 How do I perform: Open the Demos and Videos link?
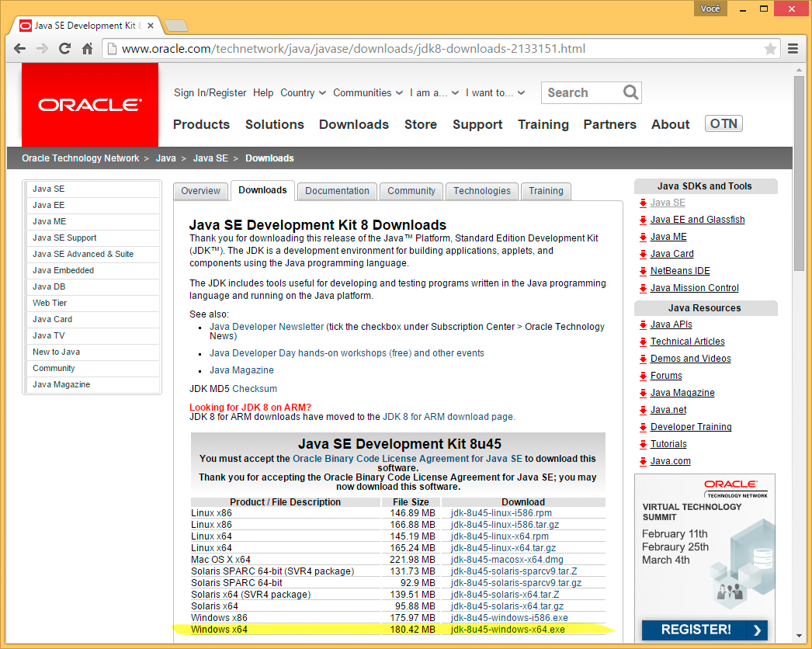point(690,359)
